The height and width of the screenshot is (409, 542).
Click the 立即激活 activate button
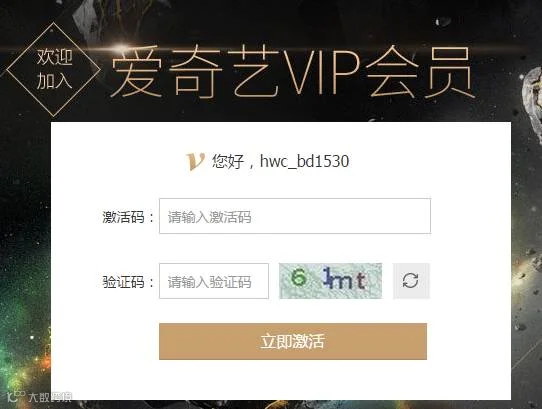293,342
